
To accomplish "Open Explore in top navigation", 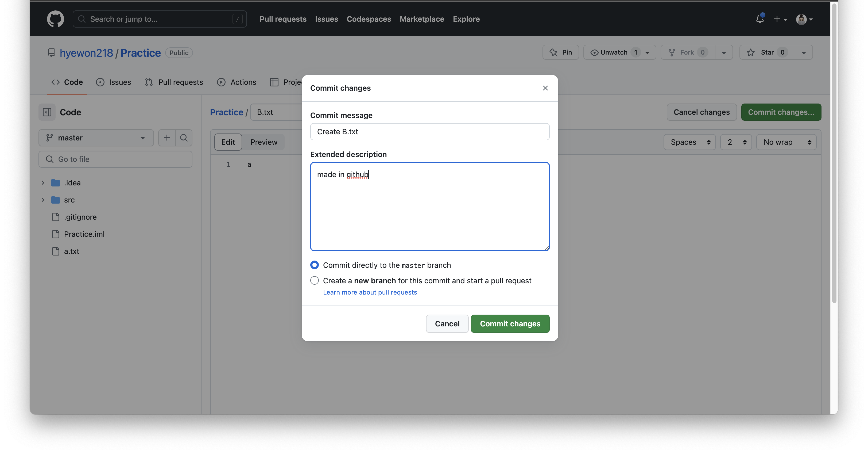I will tap(466, 19).
